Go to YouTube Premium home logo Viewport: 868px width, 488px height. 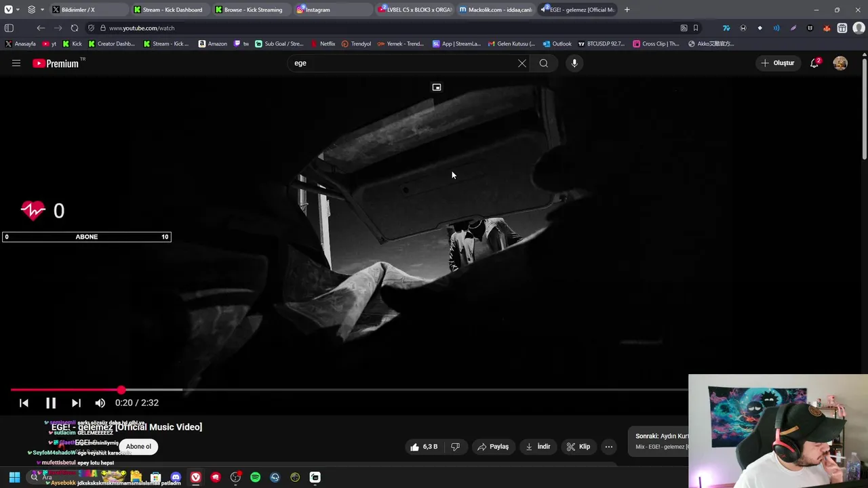(x=56, y=63)
